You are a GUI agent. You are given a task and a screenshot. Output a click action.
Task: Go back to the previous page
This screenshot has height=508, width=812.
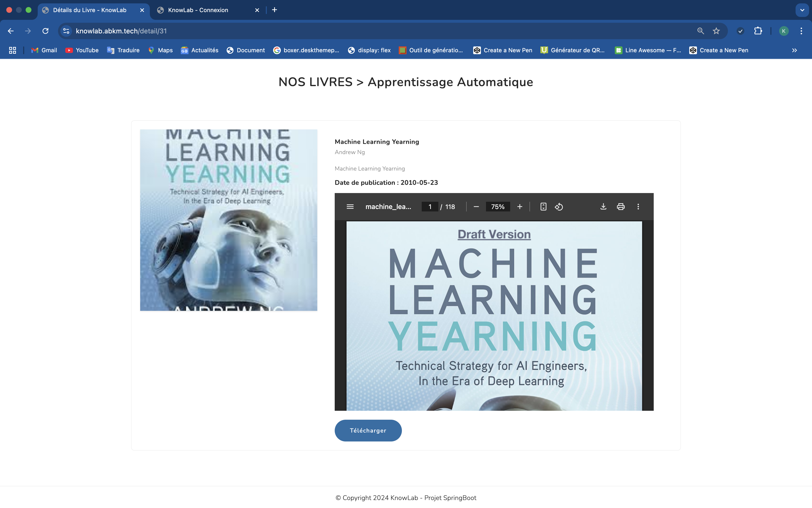click(11, 31)
